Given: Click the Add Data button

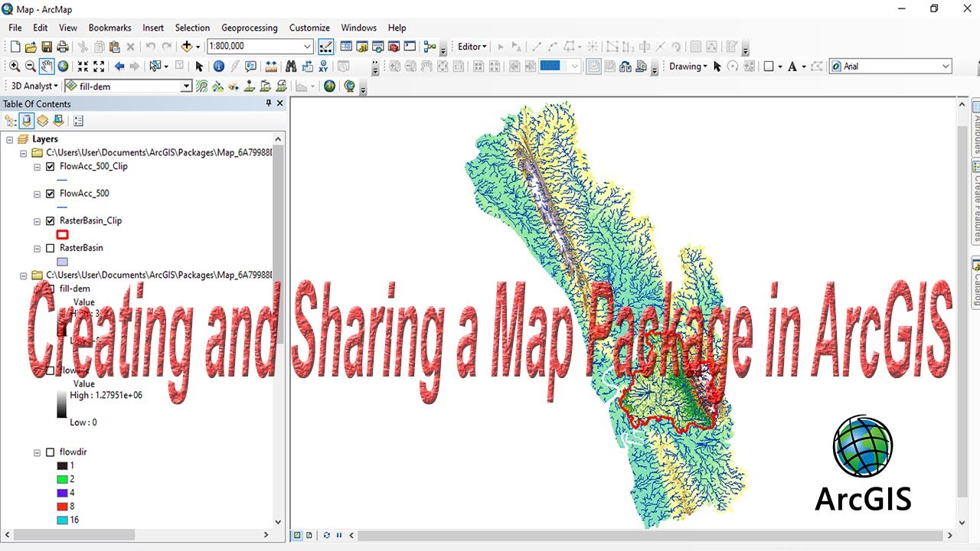Looking at the screenshot, I should coord(187,47).
